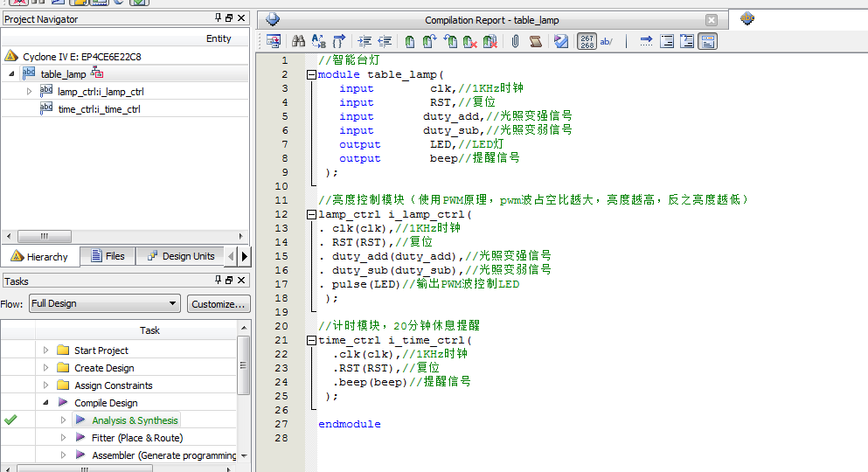The image size is (868, 472).
Task: Close the Compilation Report tab
Action: pyautogui.click(x=712, y=20)
